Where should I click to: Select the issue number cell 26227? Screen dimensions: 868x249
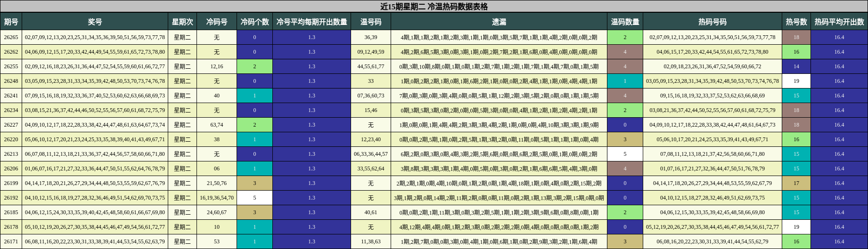click(11, 125)
